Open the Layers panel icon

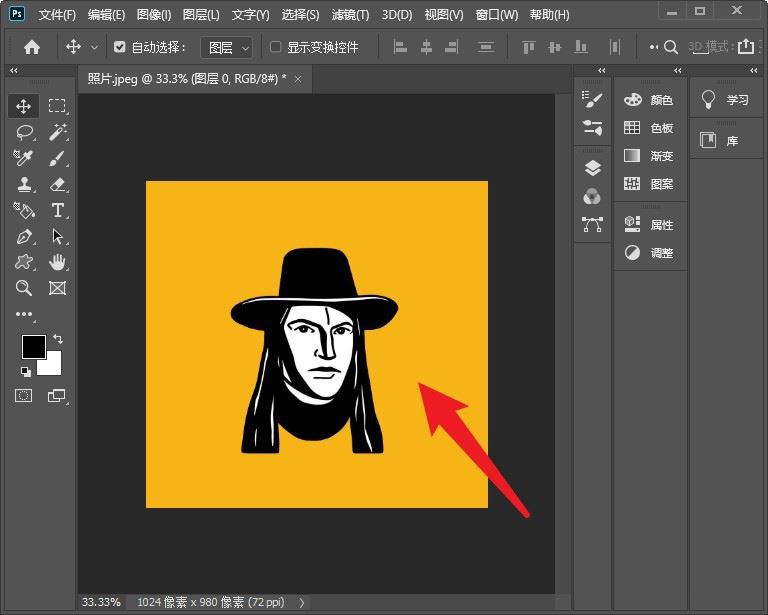point(592,168)
